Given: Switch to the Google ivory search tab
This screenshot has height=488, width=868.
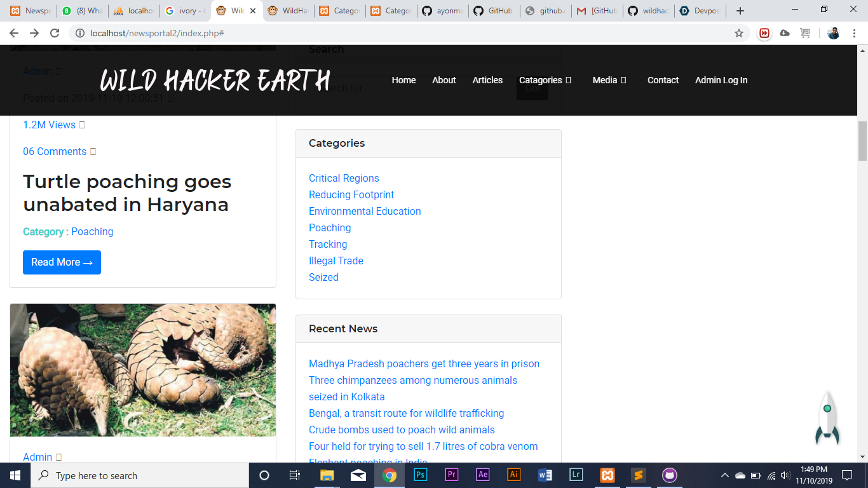Looking at the screenshot, I should 184,11.
